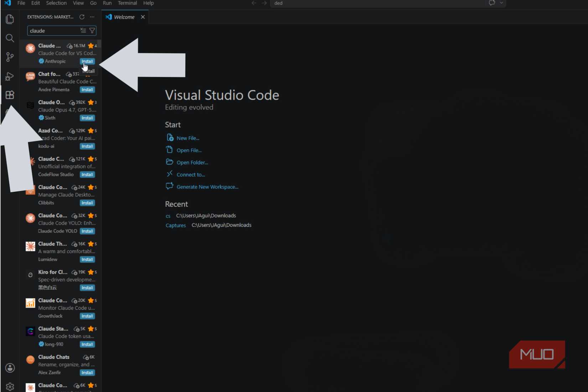Open the File menu
Image resolution: width=588 pixels, height=392 pixels.
point(21,3)
